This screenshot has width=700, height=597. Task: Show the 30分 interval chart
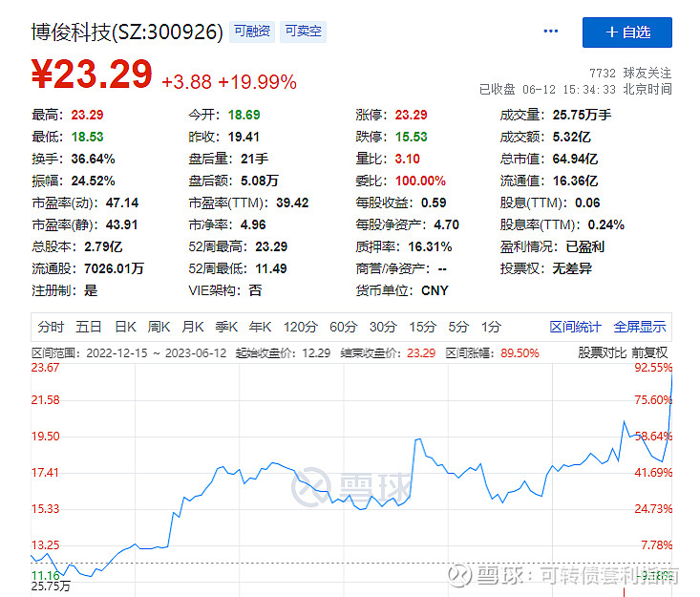[x=383, y=327]
